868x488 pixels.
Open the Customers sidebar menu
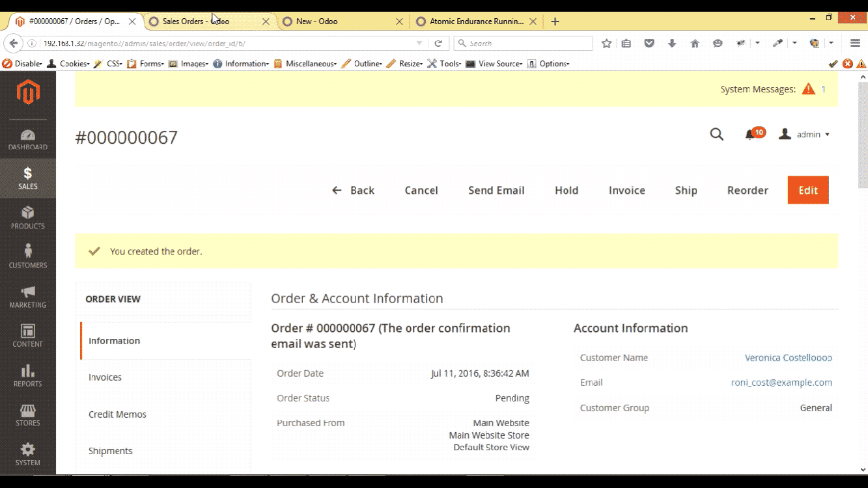pyautogui.click(x=28, y=257)
